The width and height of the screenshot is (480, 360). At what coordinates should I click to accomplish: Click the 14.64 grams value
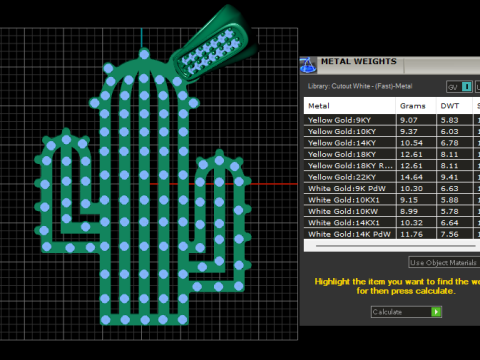tap(411, 177)
